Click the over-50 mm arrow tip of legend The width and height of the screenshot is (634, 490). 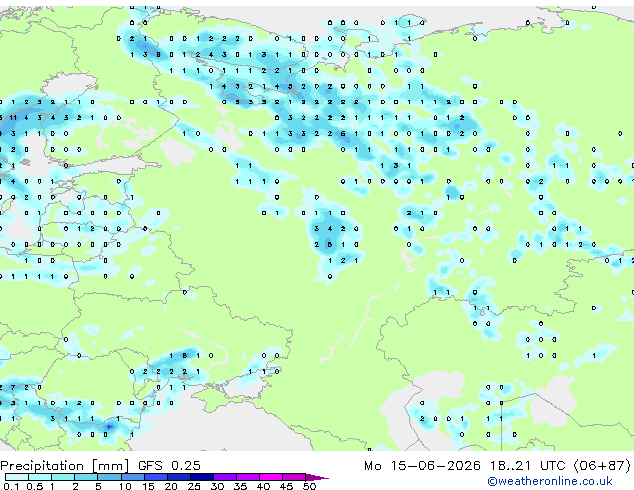click(x=317, y=477)
